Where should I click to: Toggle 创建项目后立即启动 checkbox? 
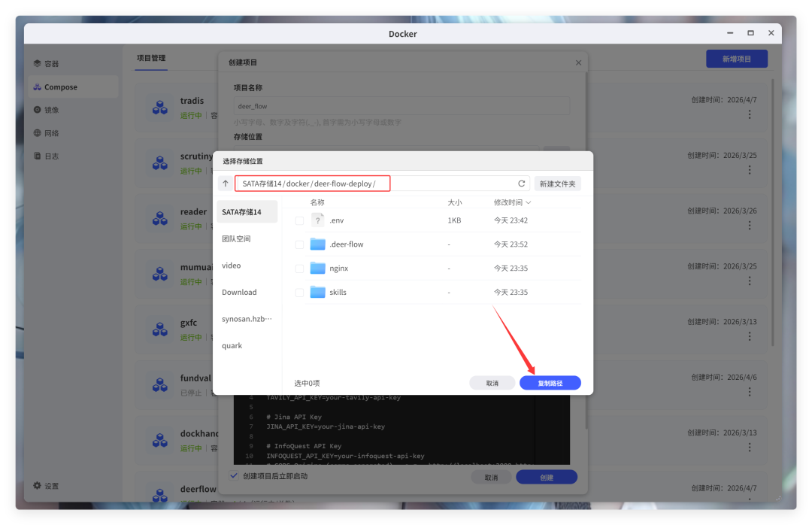(x=234, y=476)
